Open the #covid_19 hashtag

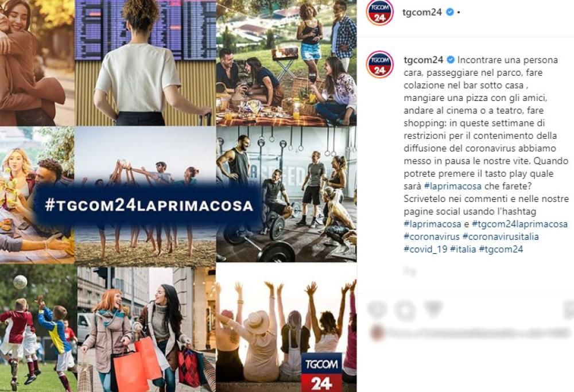tap(425, 249)
